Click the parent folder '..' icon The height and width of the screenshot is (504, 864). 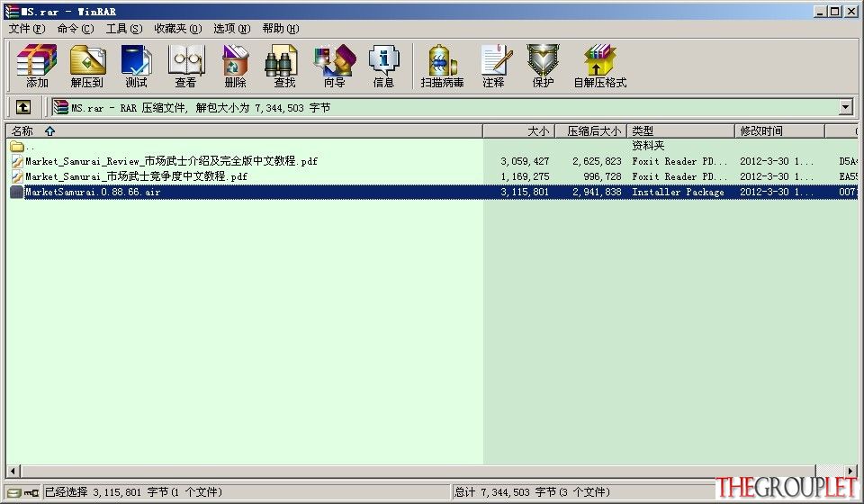pos(16,146)
